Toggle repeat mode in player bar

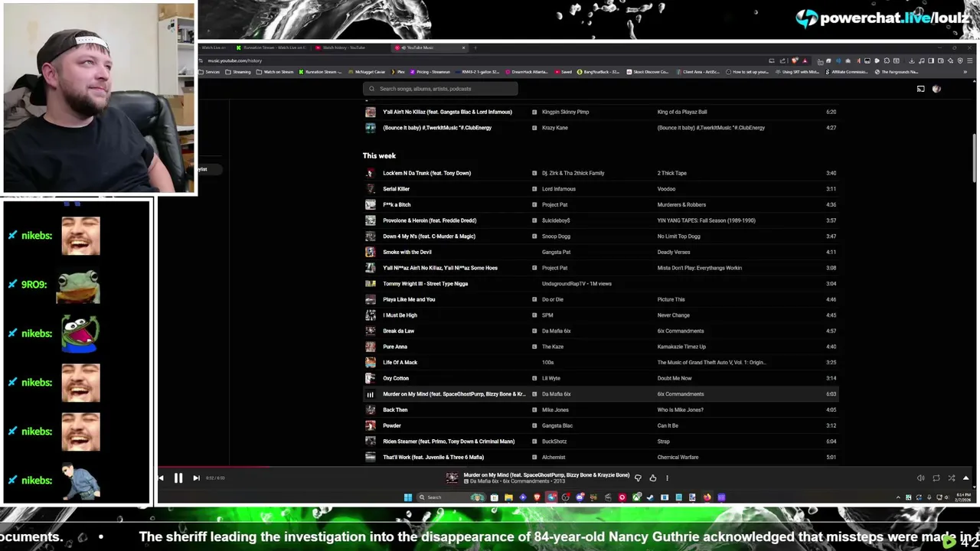[936, 478]
